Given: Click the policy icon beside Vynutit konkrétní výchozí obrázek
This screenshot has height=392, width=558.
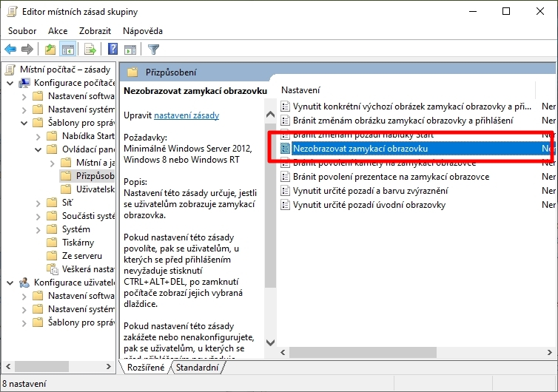Looking at the screenshot, I should (x=285, y=107).
